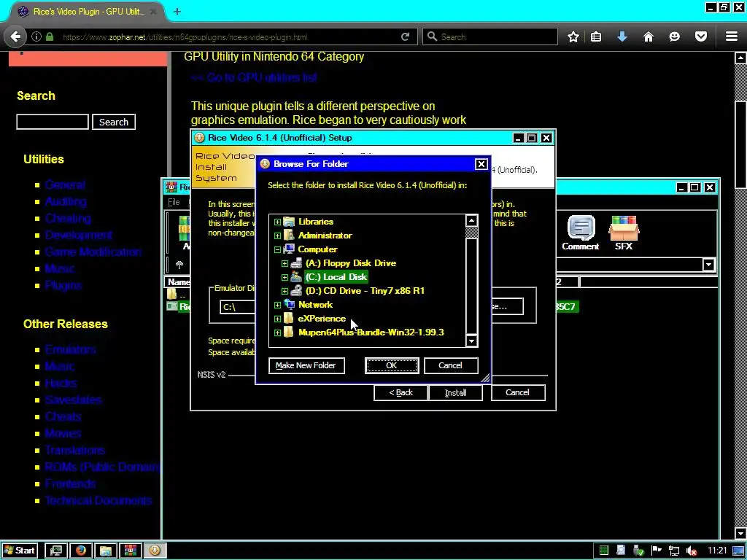Bookmark this page with the star icon
The image size is (747, 560).
(x=573, y=36)
